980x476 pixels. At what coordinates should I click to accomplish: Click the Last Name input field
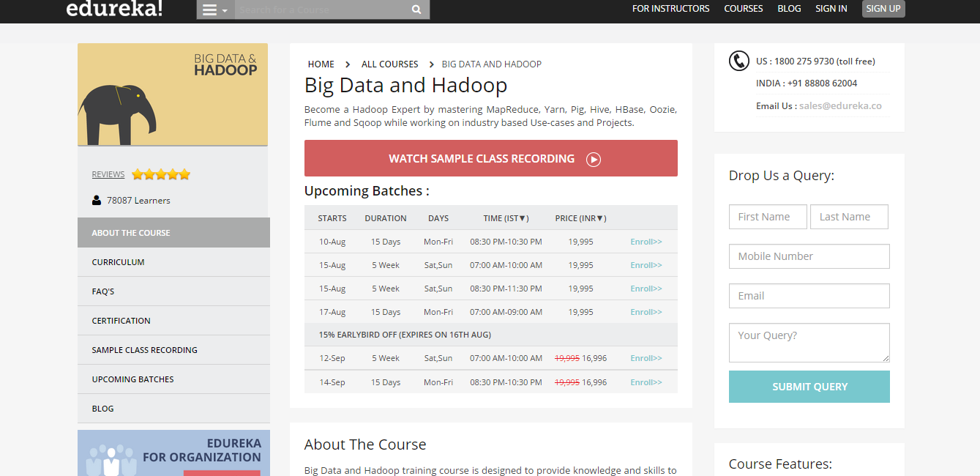849,217
